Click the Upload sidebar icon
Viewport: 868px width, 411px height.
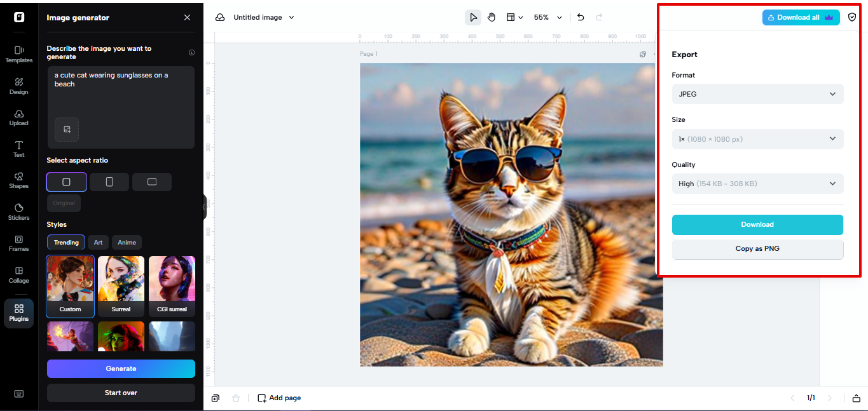18,117
